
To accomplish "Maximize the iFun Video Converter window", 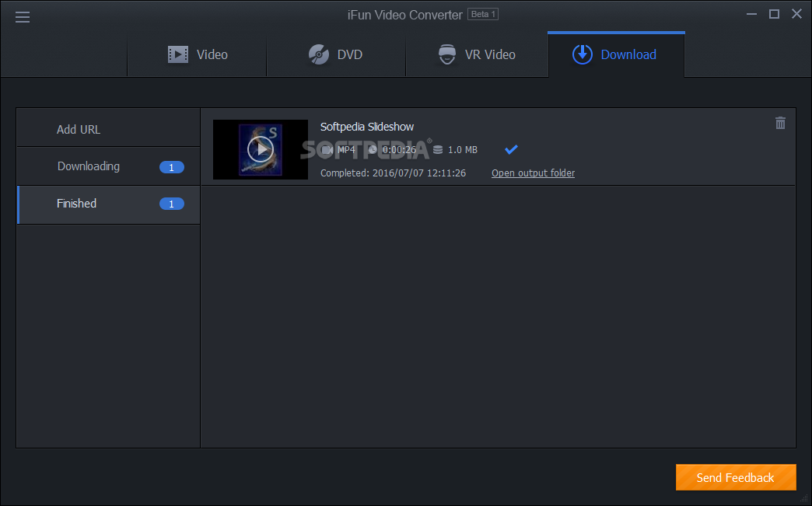I will coord(774,14).
